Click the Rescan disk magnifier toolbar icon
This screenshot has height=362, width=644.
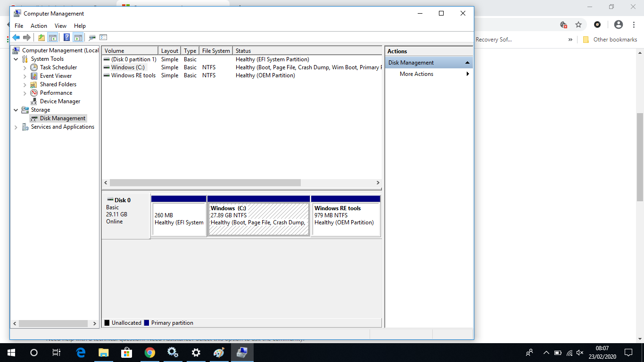[x=92, y=37]
